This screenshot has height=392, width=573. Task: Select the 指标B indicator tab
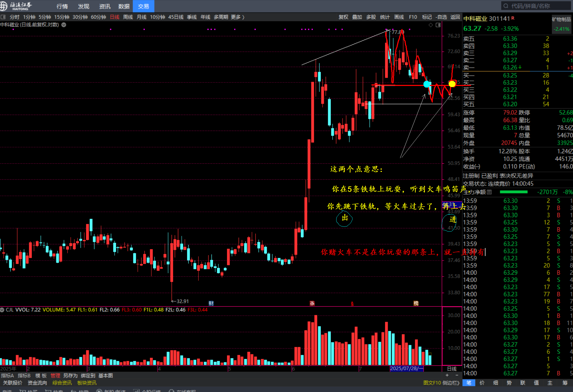point(24,376)
